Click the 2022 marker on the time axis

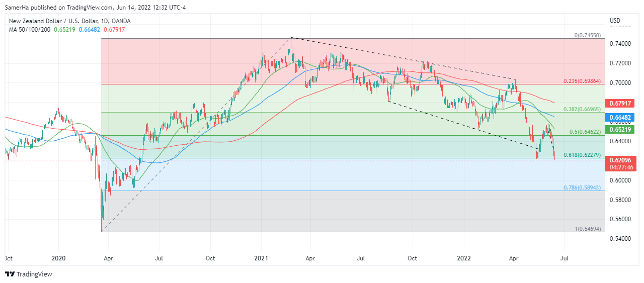point(464,258)
